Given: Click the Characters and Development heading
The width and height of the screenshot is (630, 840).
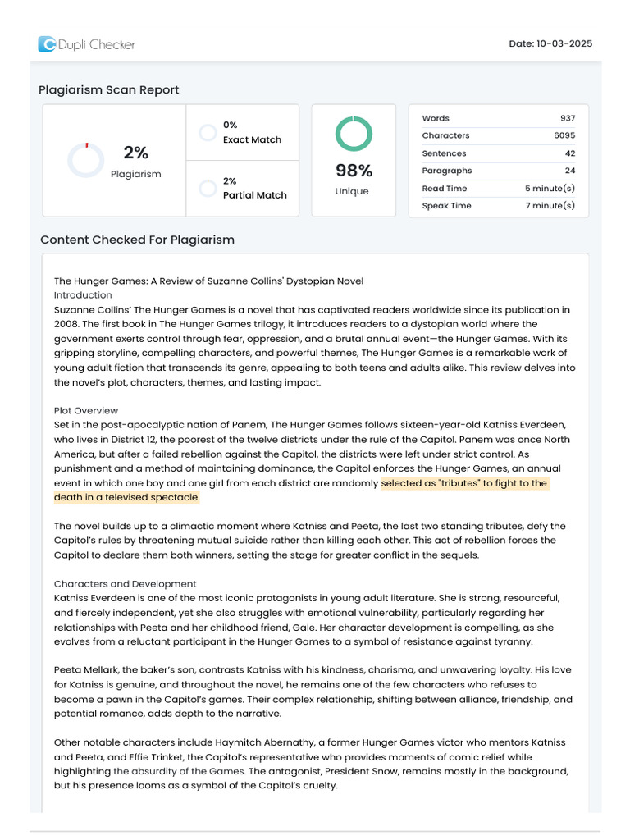Looking at the screenshot, I should [x=125, y=584].
